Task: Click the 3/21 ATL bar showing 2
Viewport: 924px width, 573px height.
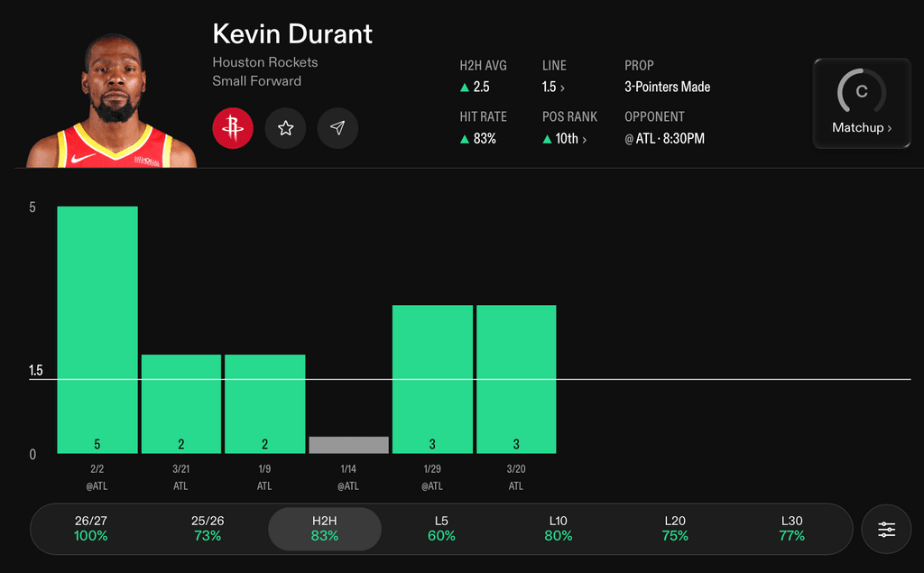Action: point(180,404)
